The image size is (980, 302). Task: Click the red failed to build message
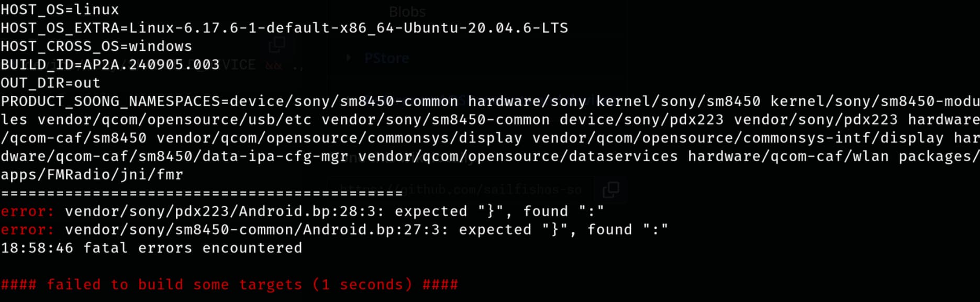tap(229, 284)
